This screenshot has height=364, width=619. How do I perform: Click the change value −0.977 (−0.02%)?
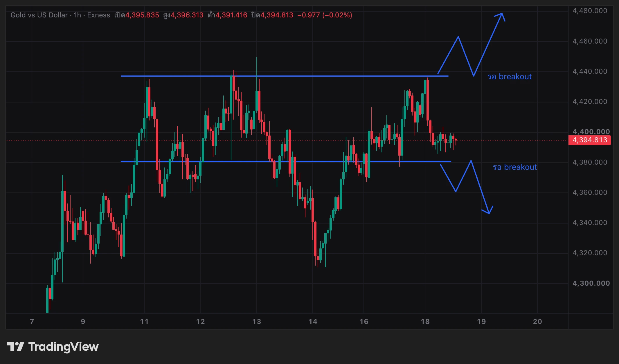pyautogui.click(x=325, y=15)
